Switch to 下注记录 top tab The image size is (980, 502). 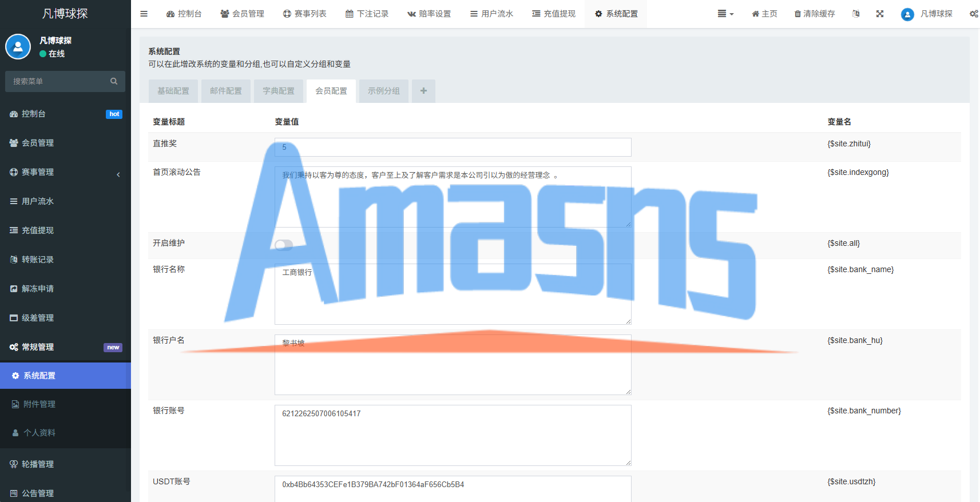367,14
